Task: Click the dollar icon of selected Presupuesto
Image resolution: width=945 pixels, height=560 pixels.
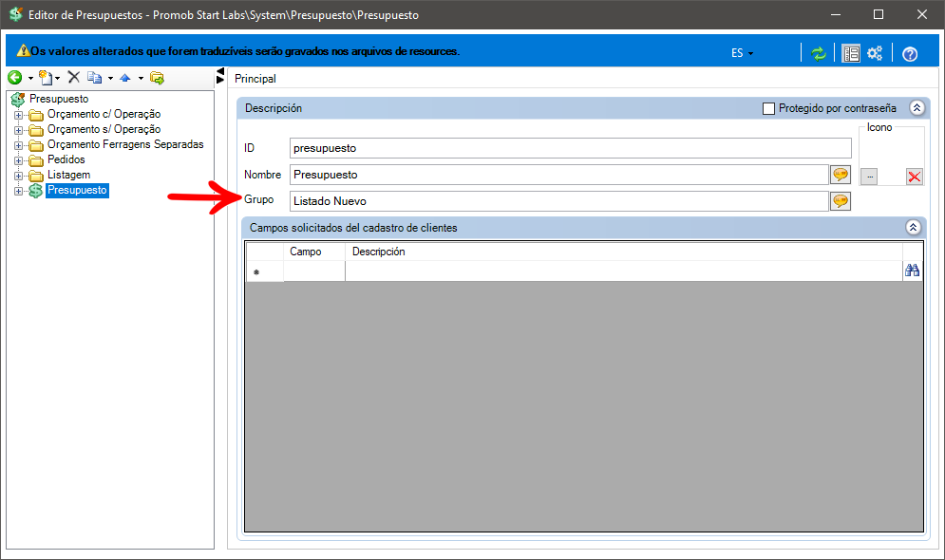Action: [x=36, y=190]
